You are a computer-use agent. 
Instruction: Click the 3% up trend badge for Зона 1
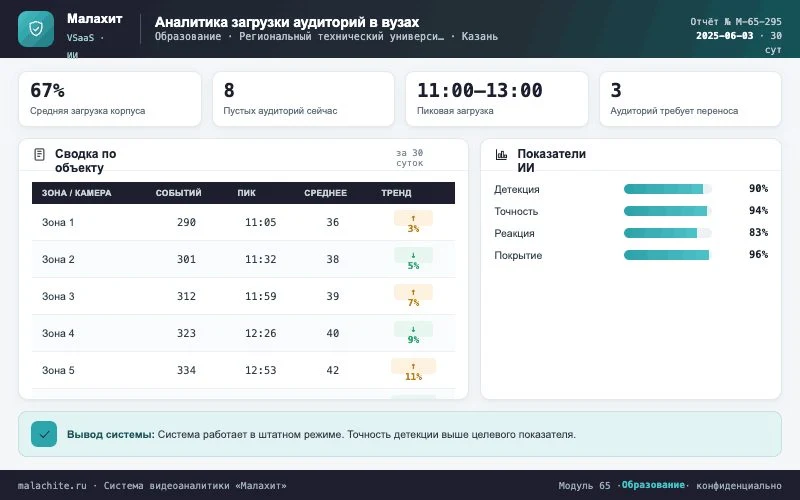[413, 222]
